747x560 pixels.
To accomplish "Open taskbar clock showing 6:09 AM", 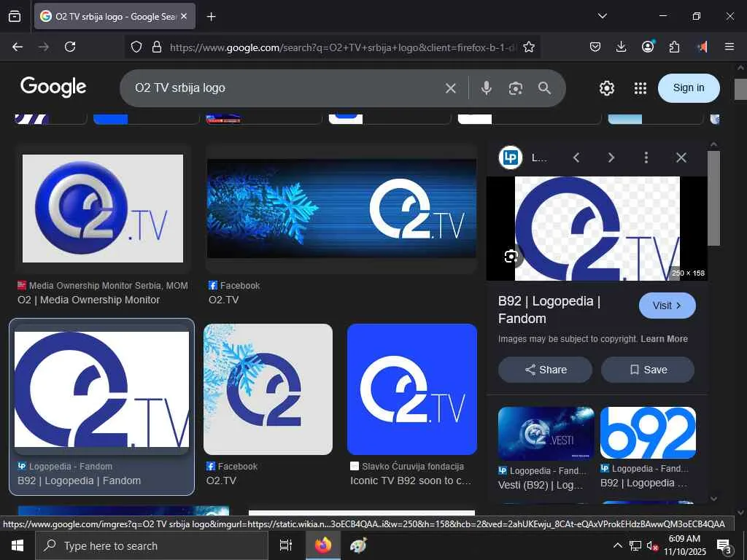I will [x=685, y=545].
